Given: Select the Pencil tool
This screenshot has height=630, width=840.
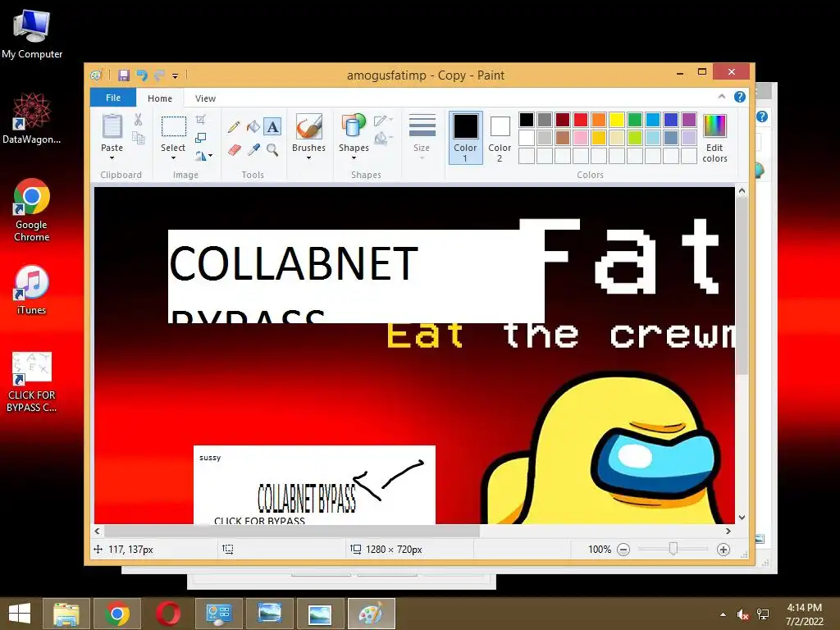Looking at the screenshot, I should [234, 127].
